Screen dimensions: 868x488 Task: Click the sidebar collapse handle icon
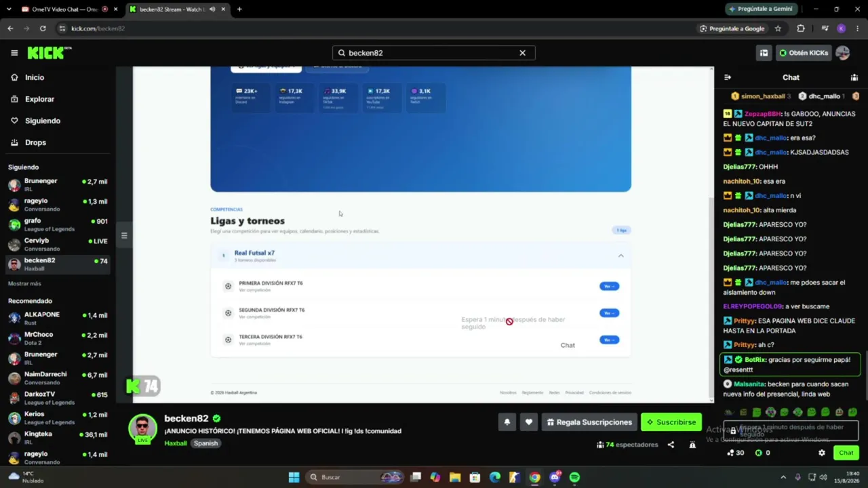[124, 235]
